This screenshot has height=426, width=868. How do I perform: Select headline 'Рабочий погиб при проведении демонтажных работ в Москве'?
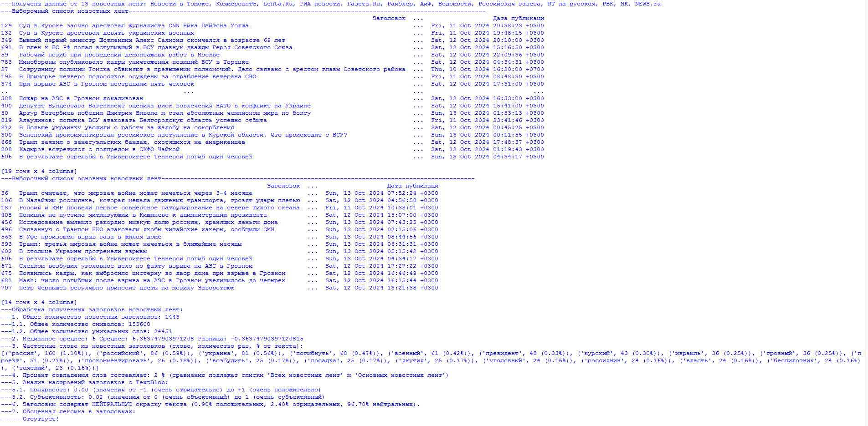click(119, 55)
